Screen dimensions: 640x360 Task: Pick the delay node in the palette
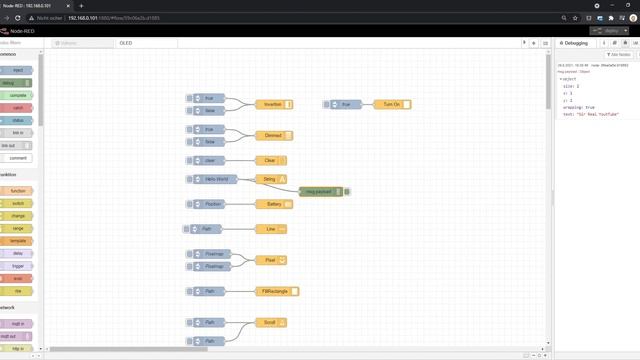[16, 253]
